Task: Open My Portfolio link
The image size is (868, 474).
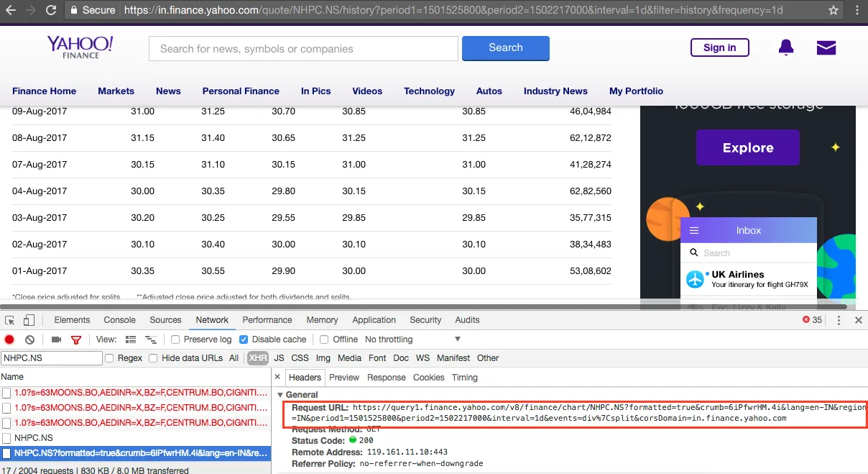Action: pyautogui.click(x=637, y=91)
